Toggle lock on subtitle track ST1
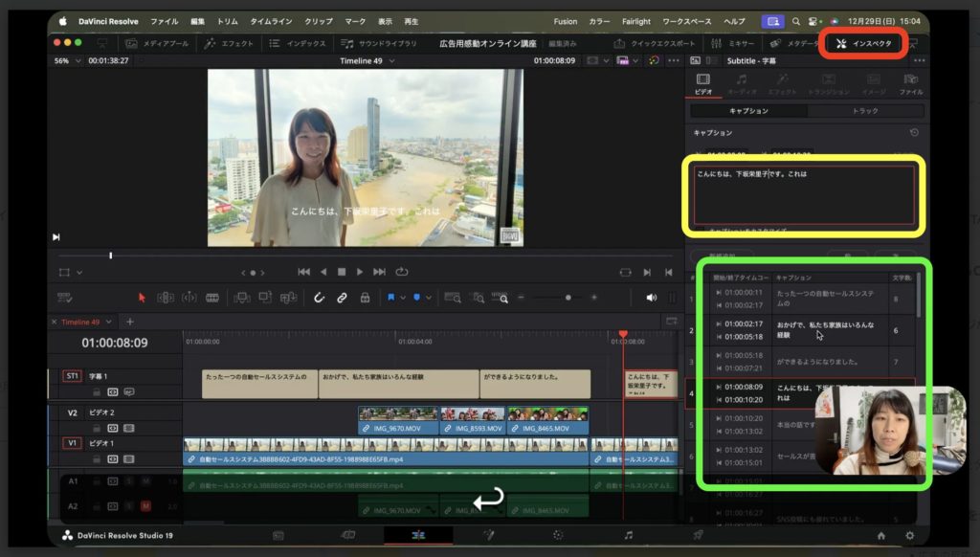This screenshot has width=980, height=557. 97,391
